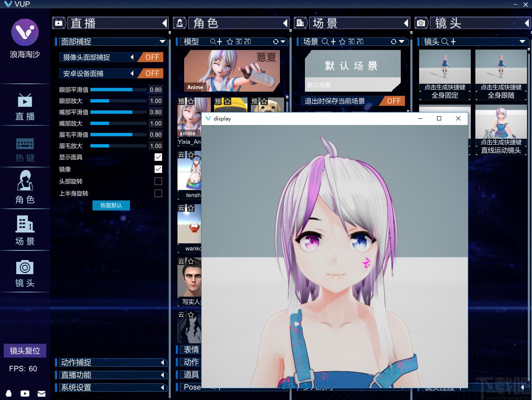This screenshot has height=400, width=532.
Task: Adjust the 眉毛平滑值 slider
Action: (x=118, y=135)
